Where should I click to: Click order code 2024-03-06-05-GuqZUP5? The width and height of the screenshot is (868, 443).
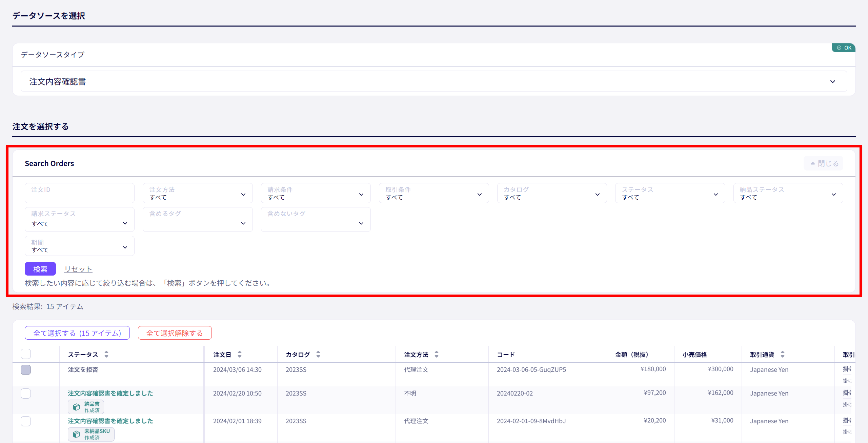pos(531,370)
